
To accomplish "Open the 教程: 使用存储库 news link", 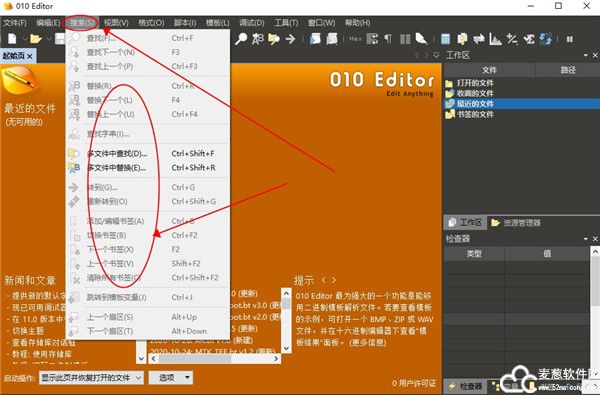I will (42, 354).
